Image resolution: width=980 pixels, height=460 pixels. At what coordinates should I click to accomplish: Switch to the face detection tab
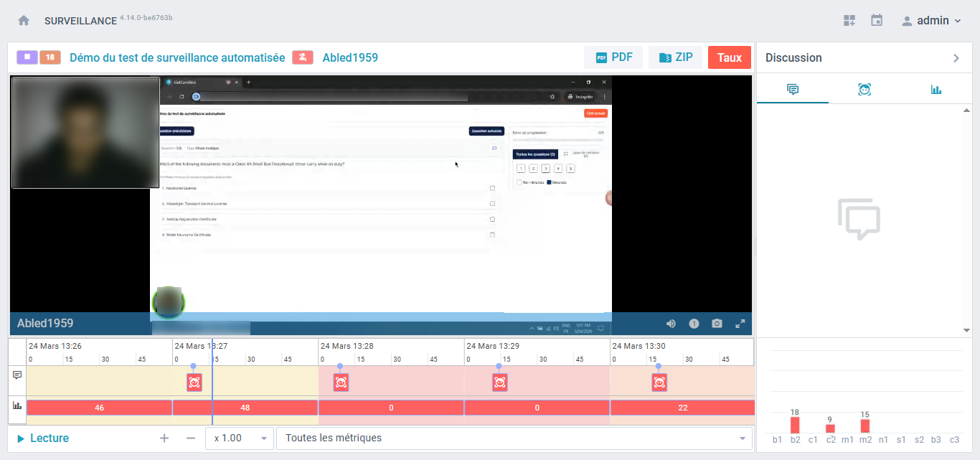[864, 89]
